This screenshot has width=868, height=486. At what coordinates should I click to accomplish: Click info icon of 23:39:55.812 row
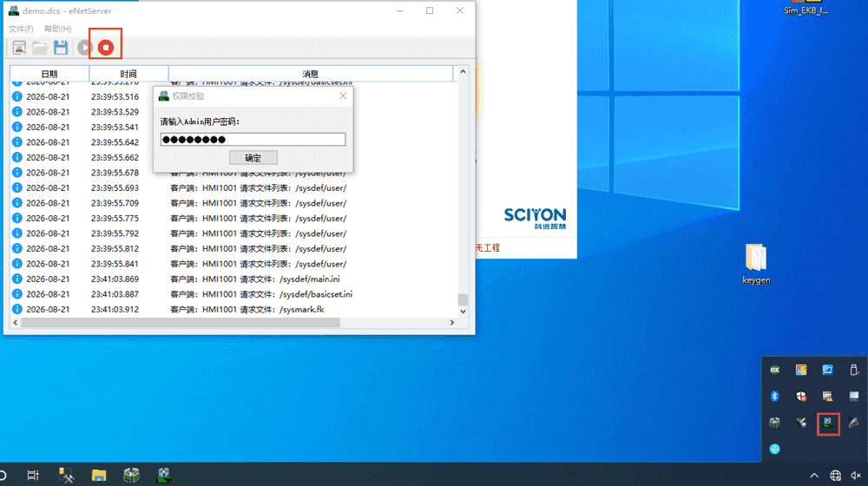tap(17, 248)
